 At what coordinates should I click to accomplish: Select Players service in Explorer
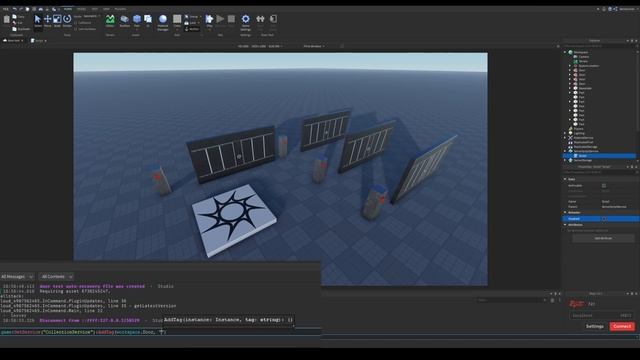[578, 129]
